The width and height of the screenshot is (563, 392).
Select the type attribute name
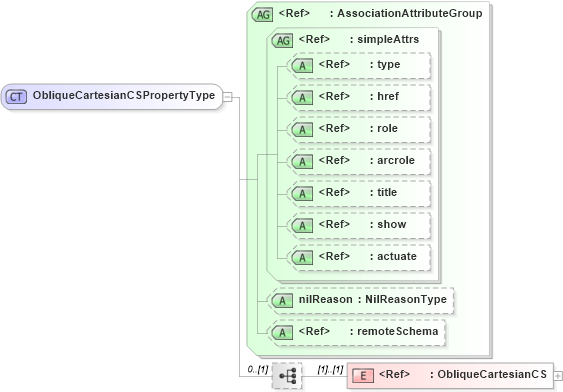388,65
